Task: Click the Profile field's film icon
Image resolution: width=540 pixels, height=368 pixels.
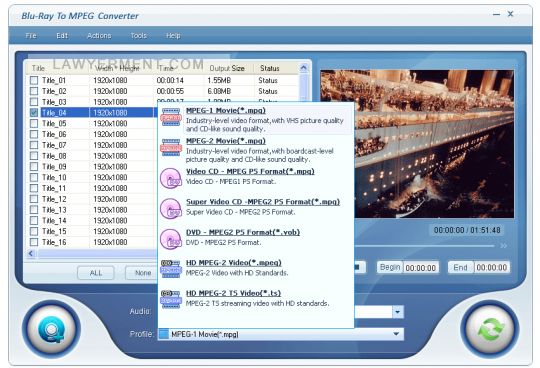Action: pos(164,334)
